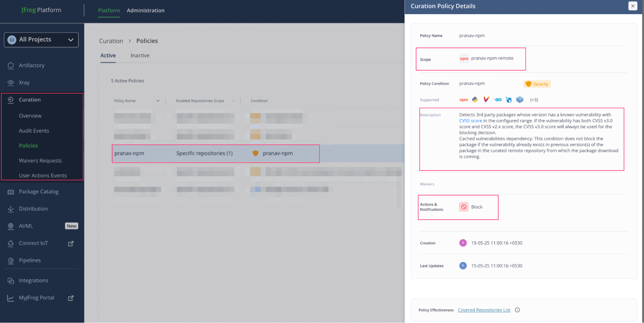Click the Pipelines icon in sidebar
Screen dimensions: 644x323
coord(11,260)
